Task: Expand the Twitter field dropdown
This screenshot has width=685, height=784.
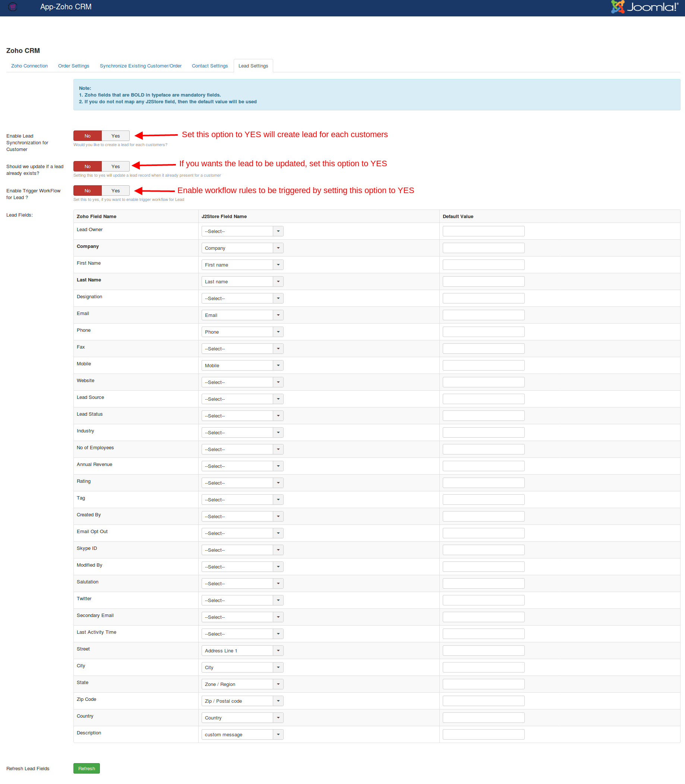Action: 242,601
